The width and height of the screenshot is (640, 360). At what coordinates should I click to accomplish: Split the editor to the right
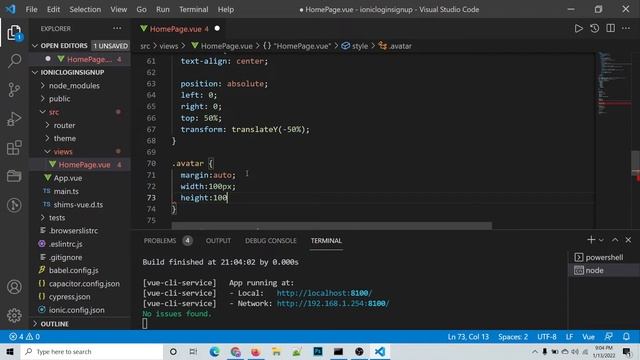611,28
